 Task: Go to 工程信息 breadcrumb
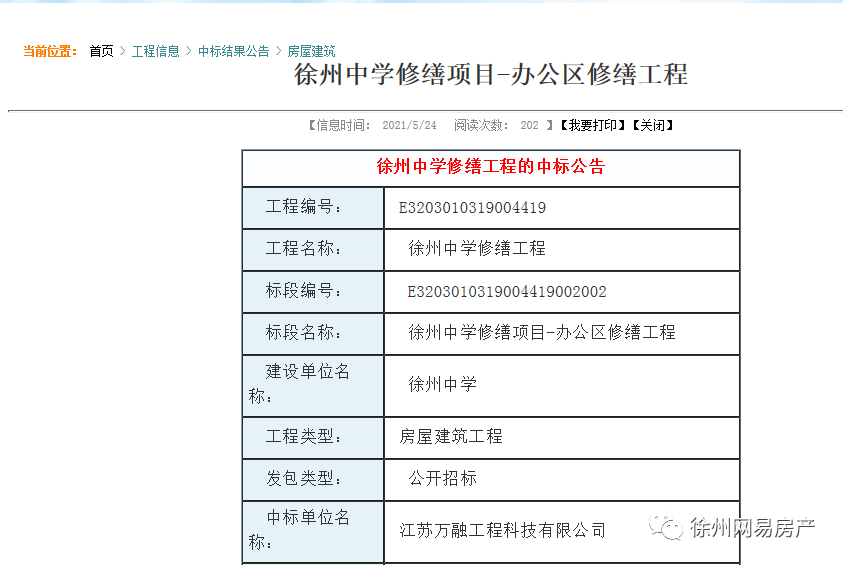(x=155, y=51)
